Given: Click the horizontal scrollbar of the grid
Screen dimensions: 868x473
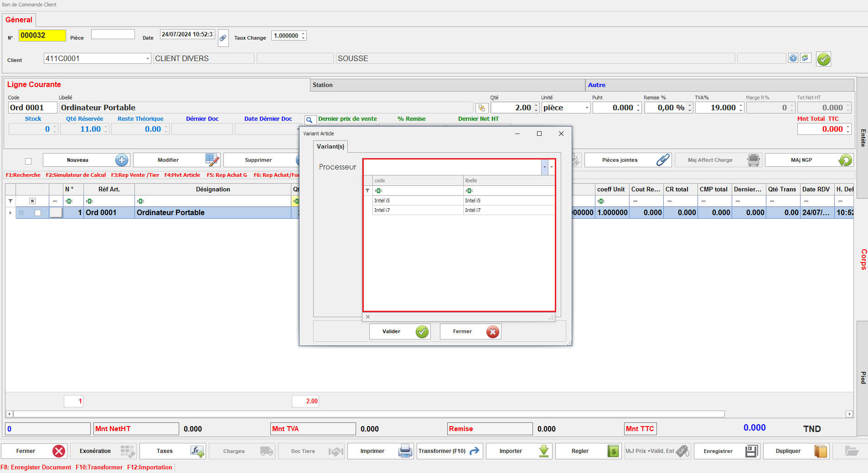Looking at the screenshot, I should (369, 414).
